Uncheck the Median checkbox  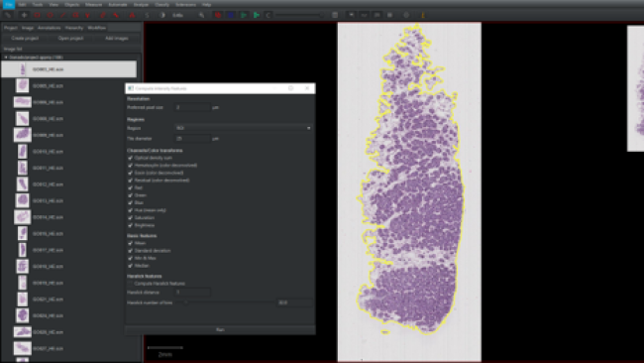tap(130, 266)
